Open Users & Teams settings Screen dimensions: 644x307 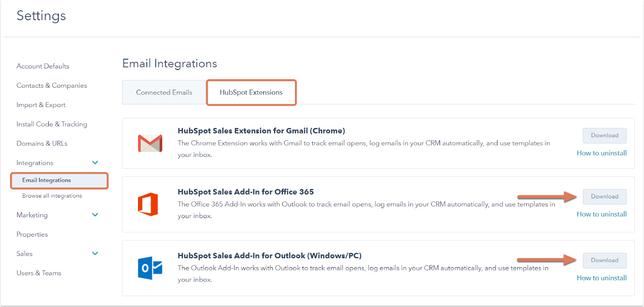(x=39, y=273)
